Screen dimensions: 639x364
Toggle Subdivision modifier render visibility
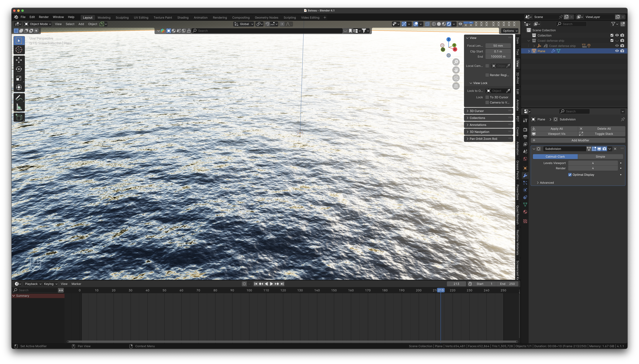[604, 149]
